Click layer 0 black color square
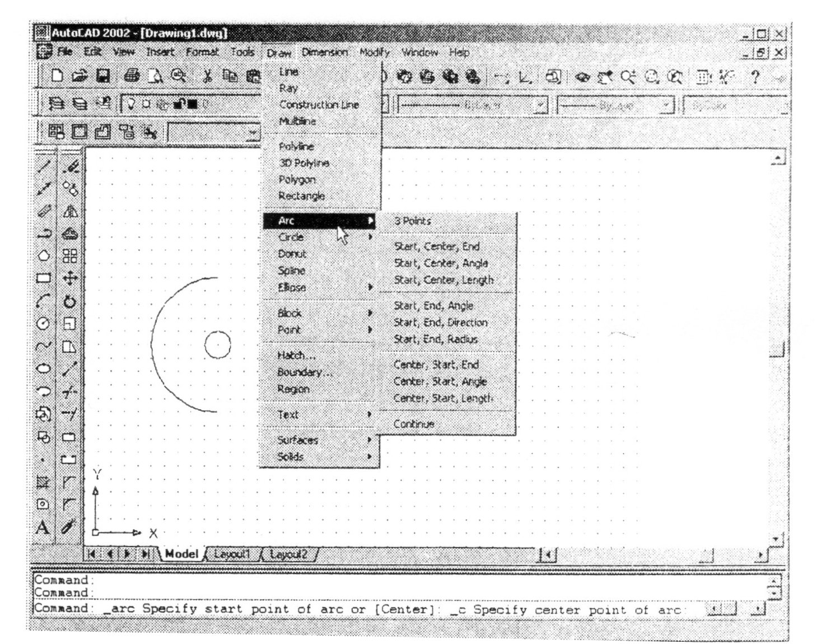Image resolution: width=826 pixels, height=644 pixels. 193,104
